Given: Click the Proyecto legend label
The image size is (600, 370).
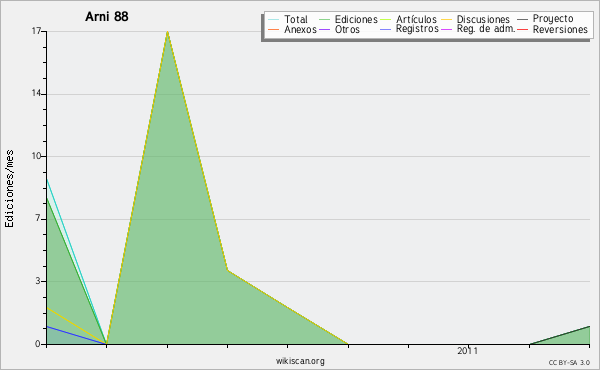Looking at the screenshot, I should pyautogui.click(x=553, y=19).
